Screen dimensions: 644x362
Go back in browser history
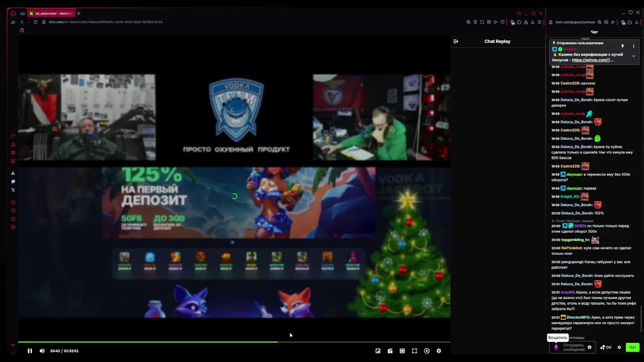22,22
